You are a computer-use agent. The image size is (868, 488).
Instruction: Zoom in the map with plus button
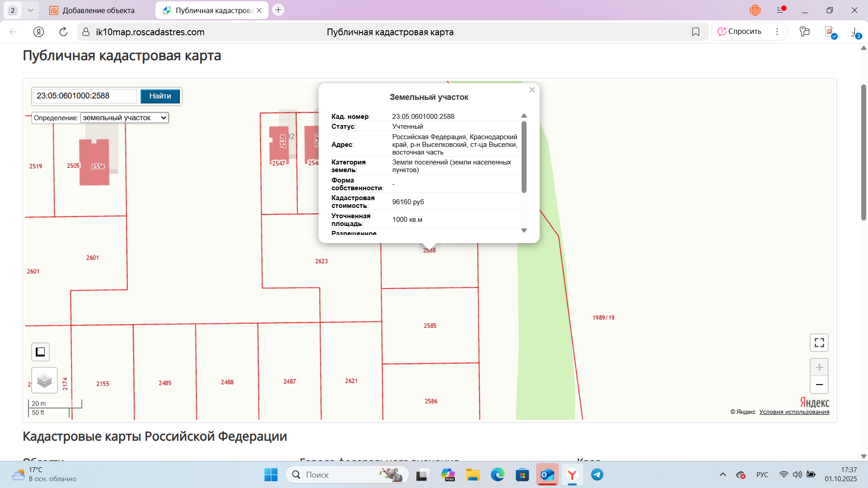pyautogui.click(x=819, y=367)
